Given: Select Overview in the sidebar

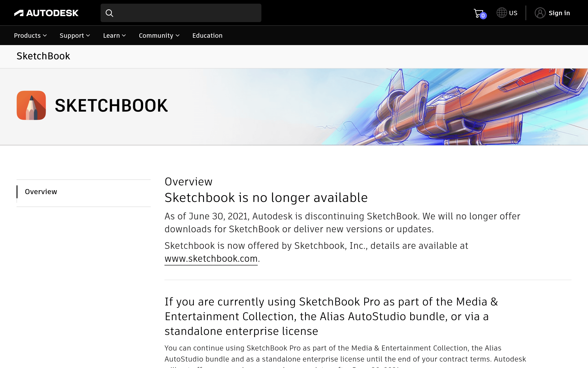Looking at the screenshot, I should 41,192.
